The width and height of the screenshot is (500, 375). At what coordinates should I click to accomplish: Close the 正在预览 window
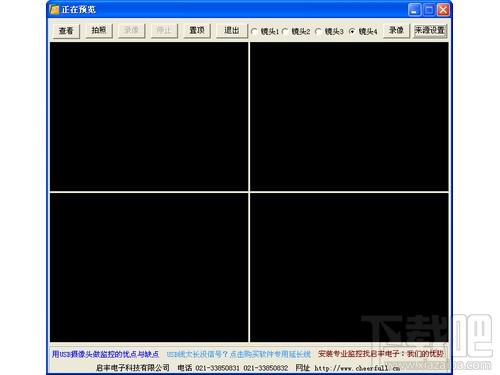(443, 10)
